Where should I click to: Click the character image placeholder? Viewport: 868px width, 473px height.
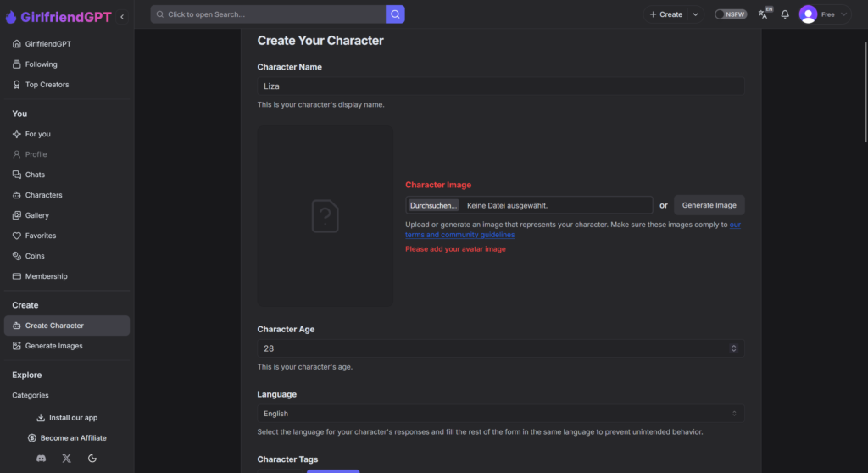point(325,216)
